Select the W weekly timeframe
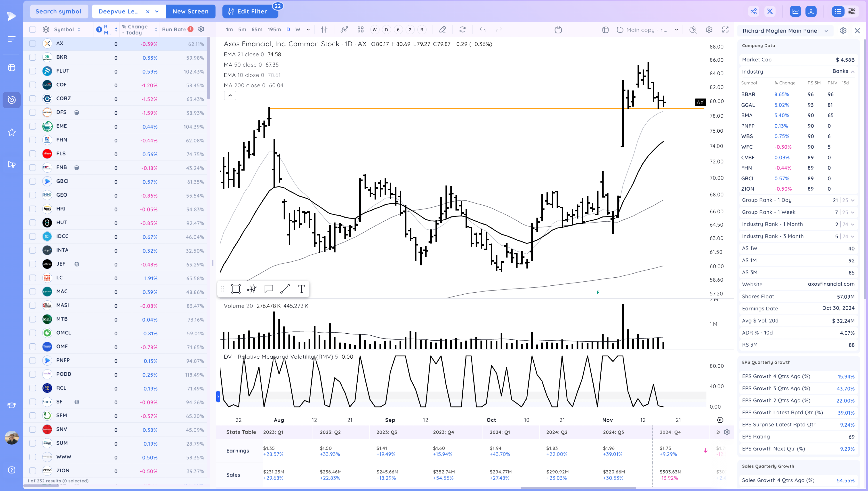 click(x=298, y=30)
